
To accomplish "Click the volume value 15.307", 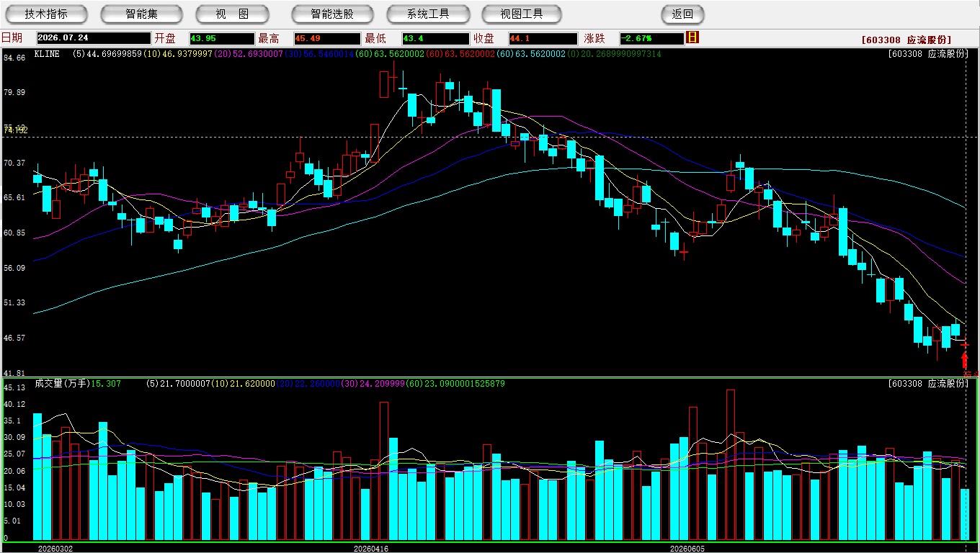I will 106,384.
